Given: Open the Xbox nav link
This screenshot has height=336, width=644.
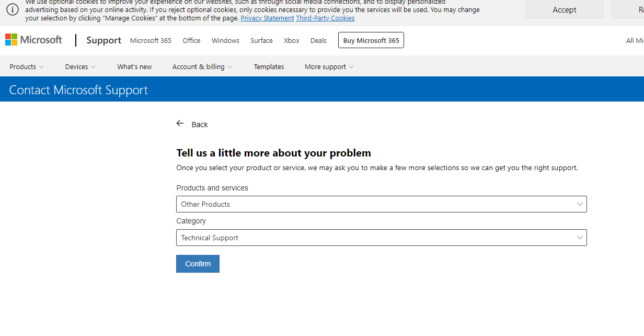Looking at the screenshot, I should [x=292, y=40].
